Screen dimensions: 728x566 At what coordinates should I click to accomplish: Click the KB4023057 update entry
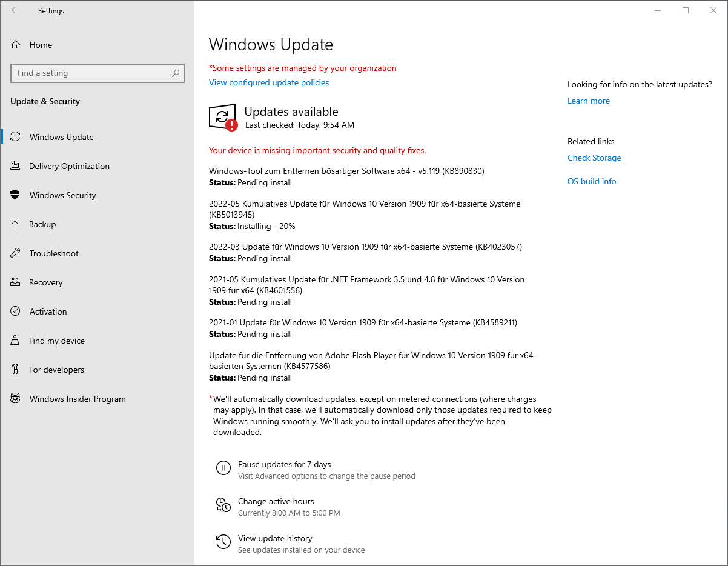pyautogui.click(x=365, y=247)
